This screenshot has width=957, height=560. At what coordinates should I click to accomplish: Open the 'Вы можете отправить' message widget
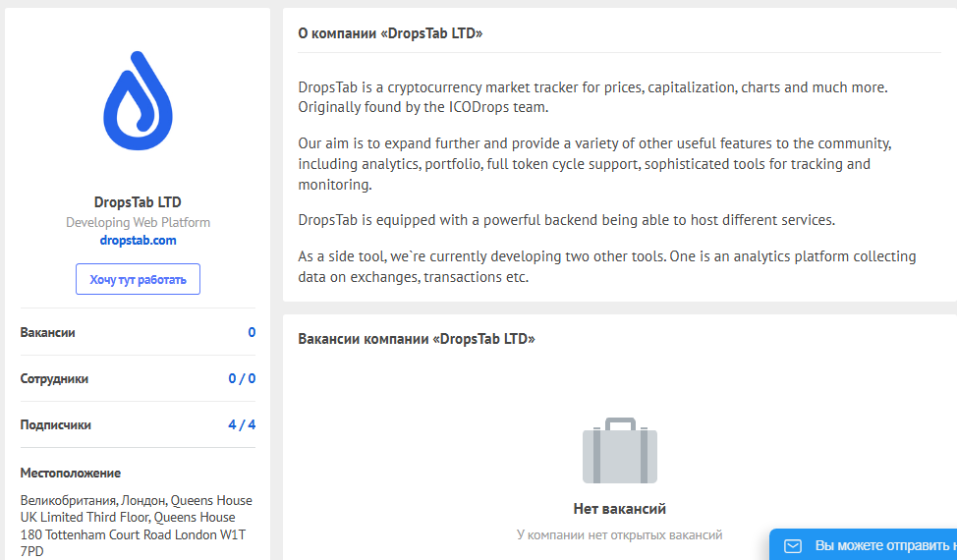click(x=863, y=544)
